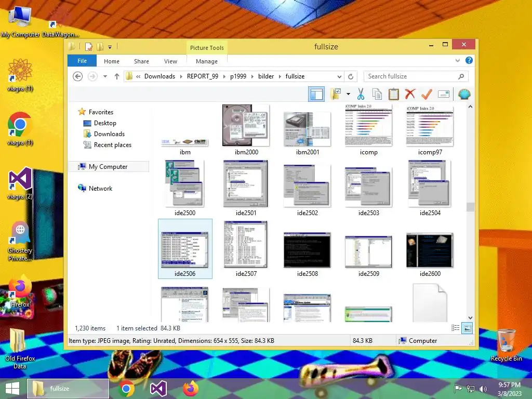Screen dimensions: 532x399
Task: Open Start menu Windows logo
Action: point(12,389)
